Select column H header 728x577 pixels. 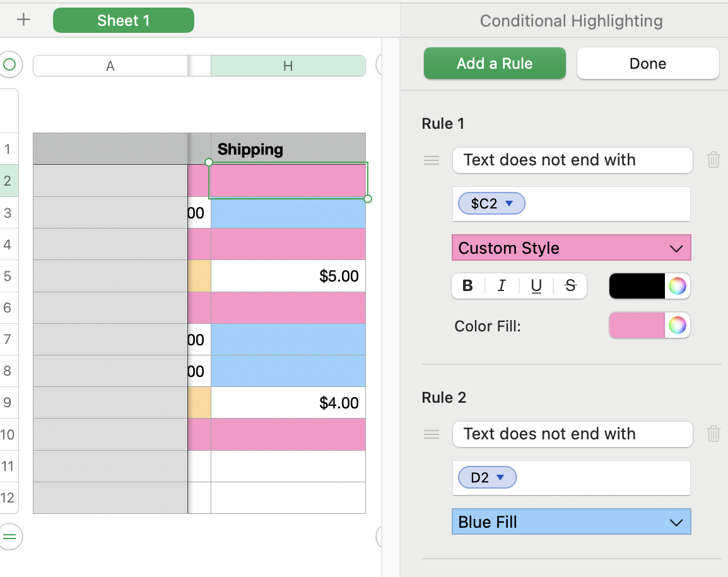tap(288, 66)
